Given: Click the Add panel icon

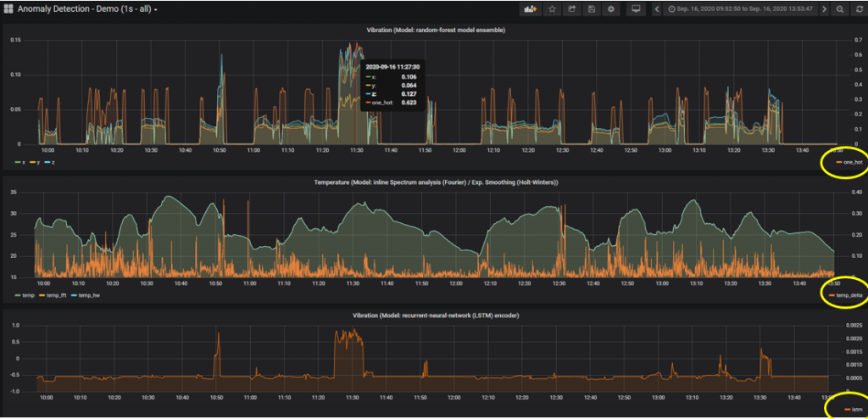Looking at the screenshot, I should click(531, 8).
